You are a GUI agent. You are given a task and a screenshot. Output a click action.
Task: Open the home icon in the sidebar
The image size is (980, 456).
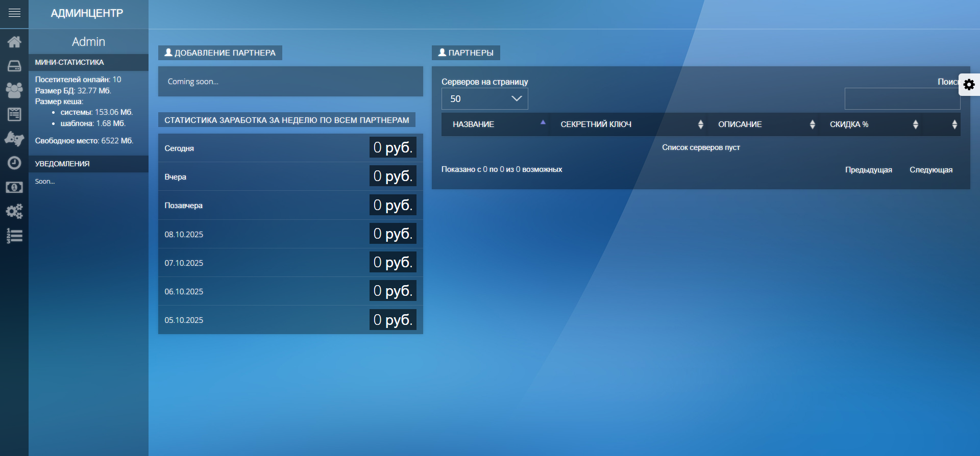click(x=14, y=42)
